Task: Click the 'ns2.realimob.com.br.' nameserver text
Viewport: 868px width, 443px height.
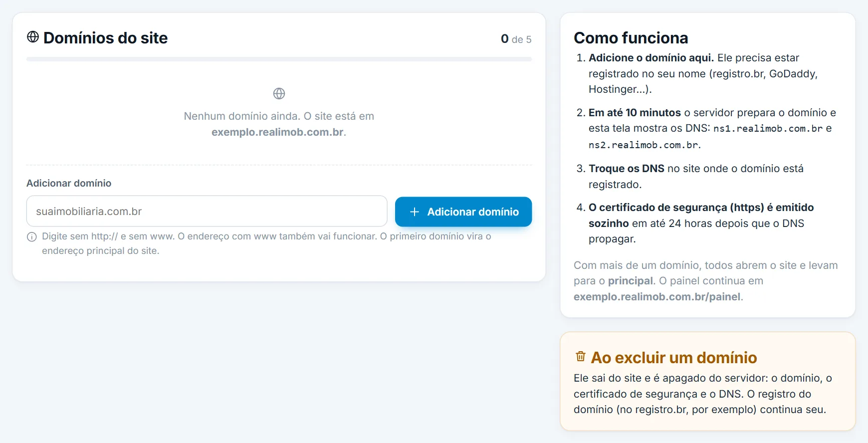Action: coord(645,145)
